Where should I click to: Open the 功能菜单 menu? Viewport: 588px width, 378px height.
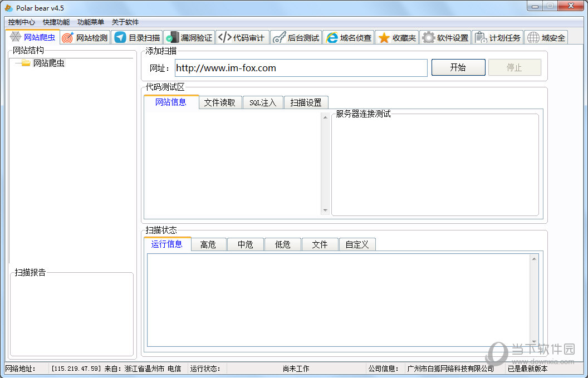point(91,22)
